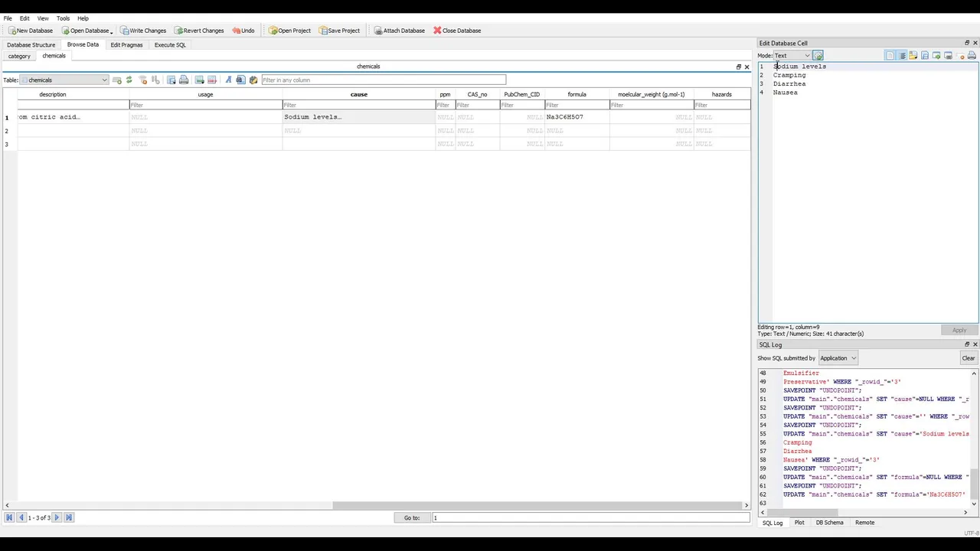Open the View menu
The width and height of the screenshot is (980, 551).
click(43, 18)
